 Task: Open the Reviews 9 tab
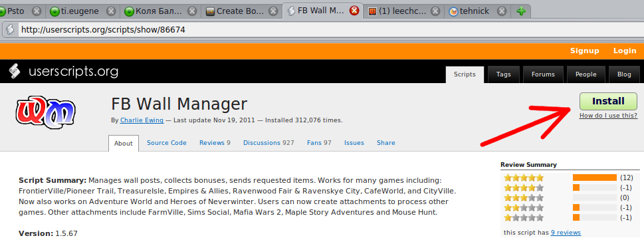215,142
